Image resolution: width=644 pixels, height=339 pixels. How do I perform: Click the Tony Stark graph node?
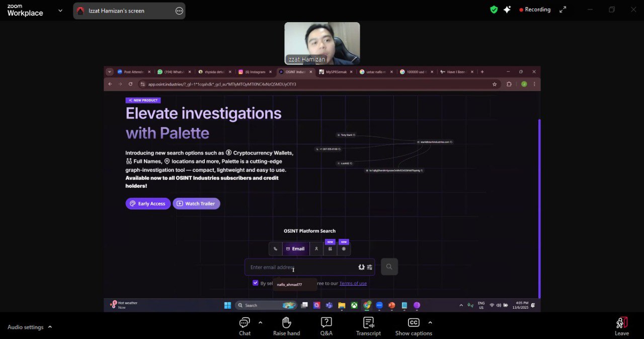click(x=347, y=135)
